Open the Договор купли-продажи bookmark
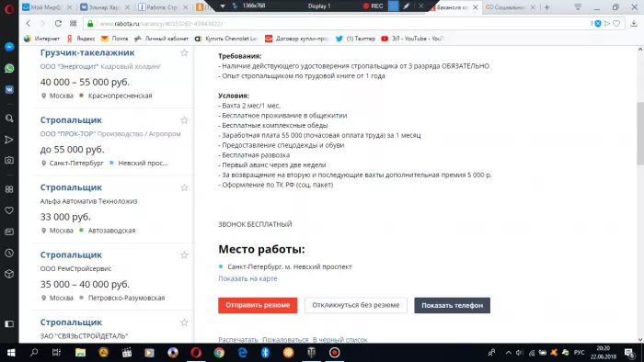Viewport: 644px width, 362px height. click(x=297, y=39)
